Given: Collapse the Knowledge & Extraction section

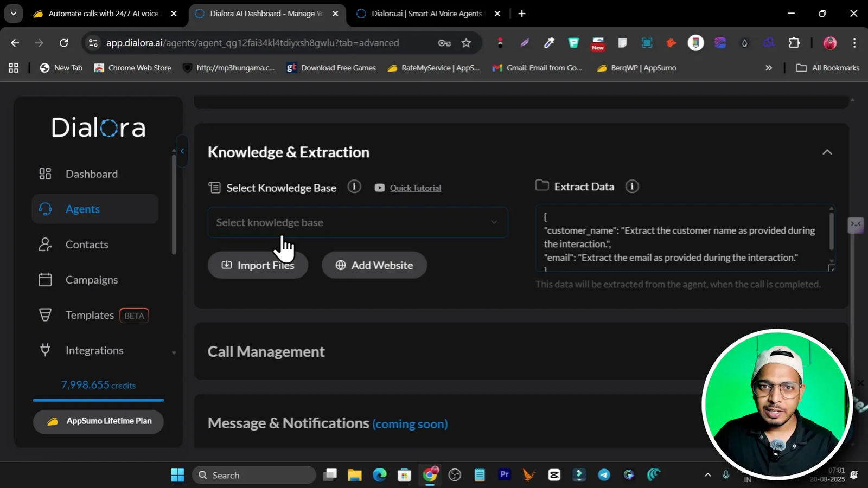Looking at the screenshot, I should click(x=827, y=152).
